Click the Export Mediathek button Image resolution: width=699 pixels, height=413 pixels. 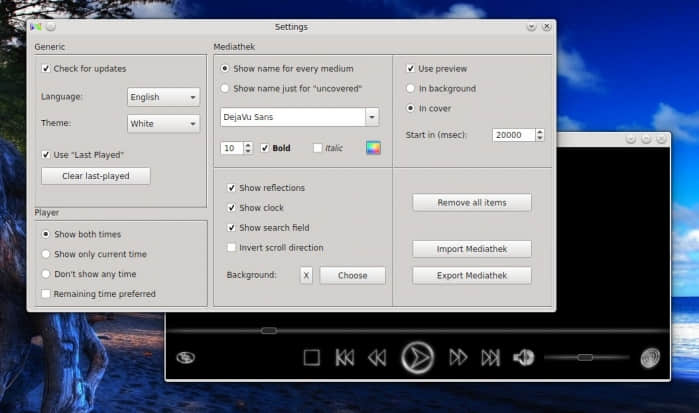471,275
